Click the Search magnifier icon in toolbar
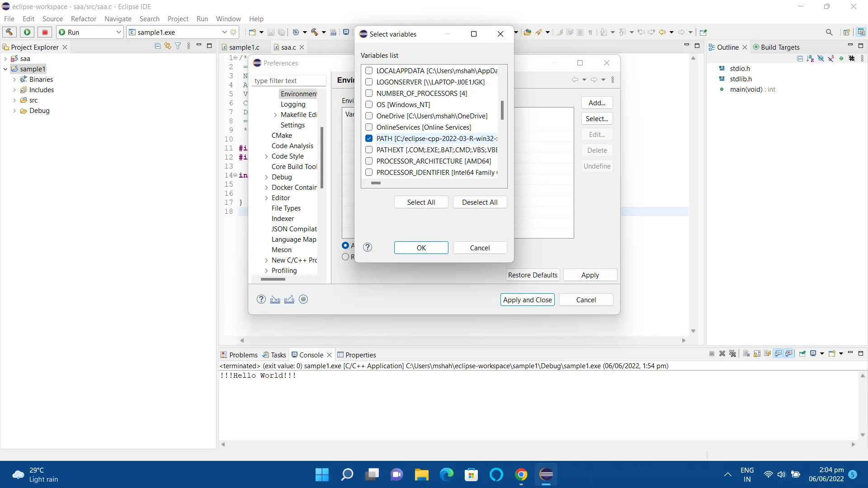This screenshot has height=488, width=868. click(829, 32)
